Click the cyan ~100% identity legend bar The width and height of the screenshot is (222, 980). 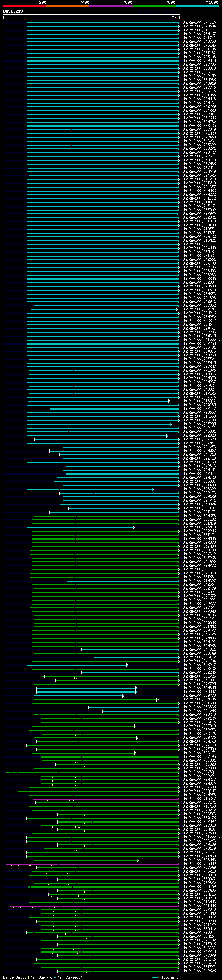click(197, 6)
